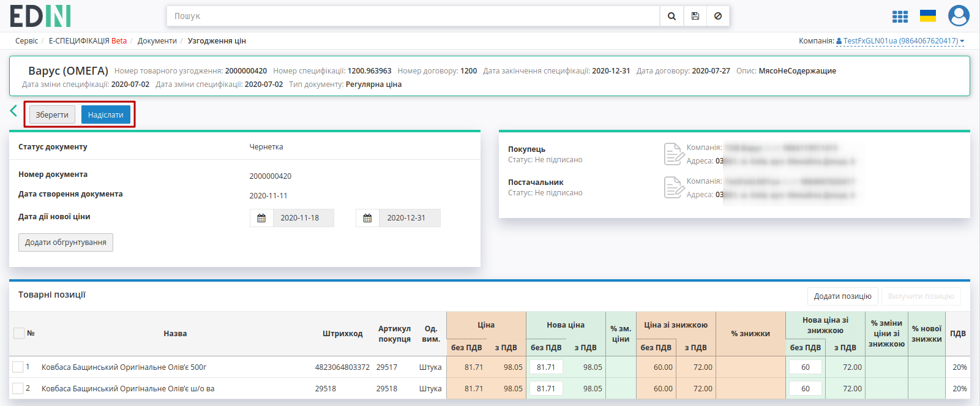Click the Пошук search input field
This screenshot has width=980, height=406.
click(413, 16)
